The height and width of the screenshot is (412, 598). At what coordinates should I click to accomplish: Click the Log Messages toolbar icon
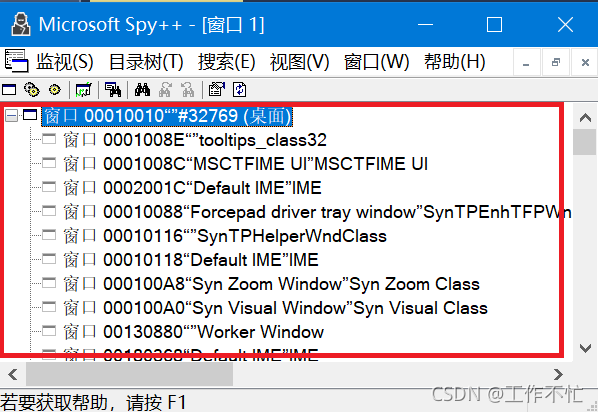84,90
